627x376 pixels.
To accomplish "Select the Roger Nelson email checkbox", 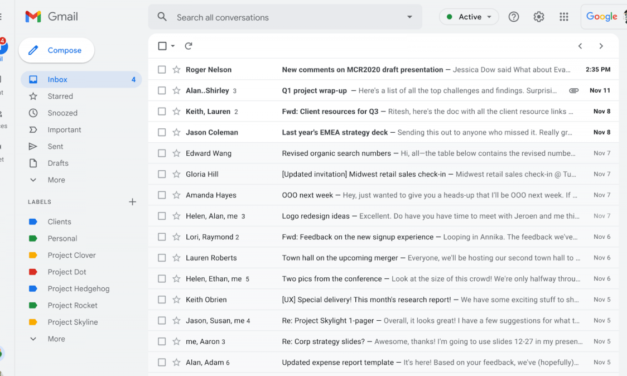I will (162, 70).
